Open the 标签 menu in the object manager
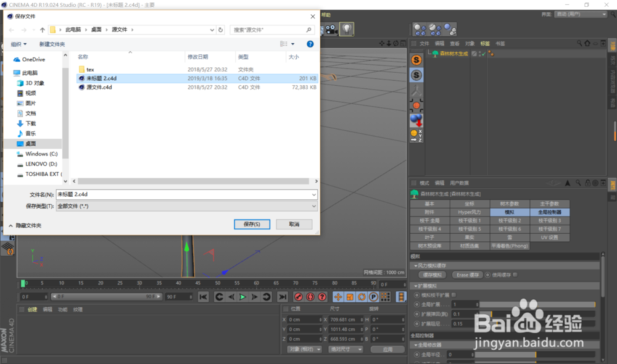The height and width of the screenshot is (364, 617). pyautogui.click(x=485, y=44)
